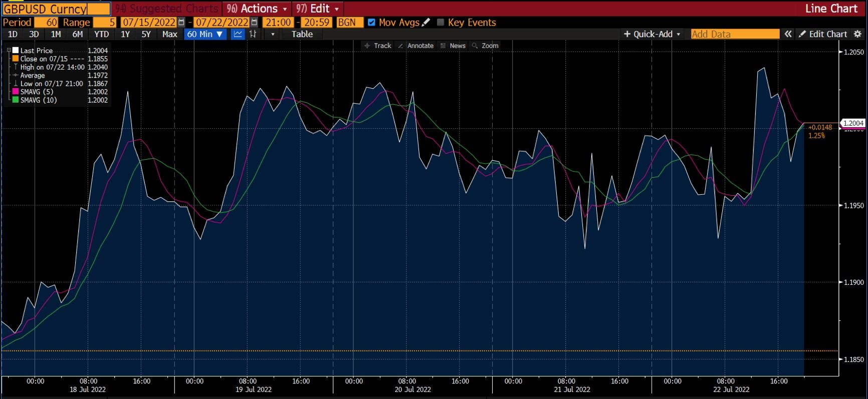Image resolution: width=868 pixels, height=399 pixels.
Task: Select the YTD range tab
Action: (x=102, y=34)
